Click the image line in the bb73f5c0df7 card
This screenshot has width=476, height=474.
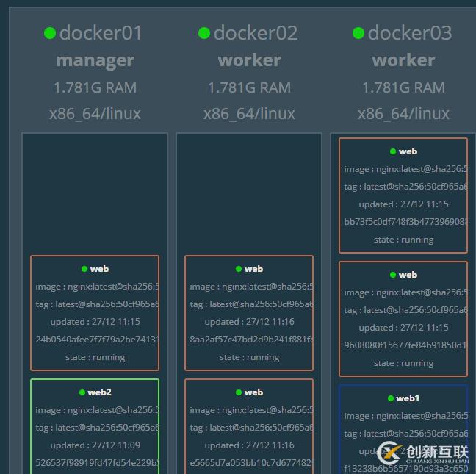click(405, 169)
